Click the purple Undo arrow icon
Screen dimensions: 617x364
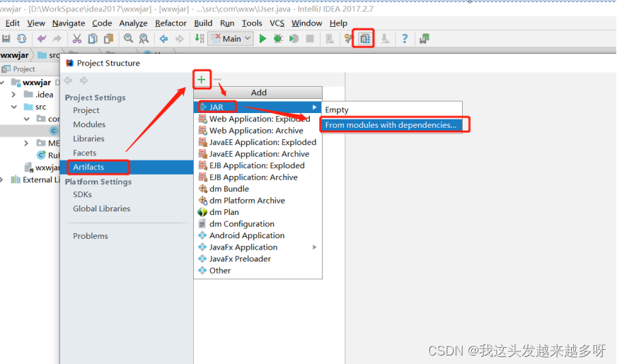click(x=41, y=39)
